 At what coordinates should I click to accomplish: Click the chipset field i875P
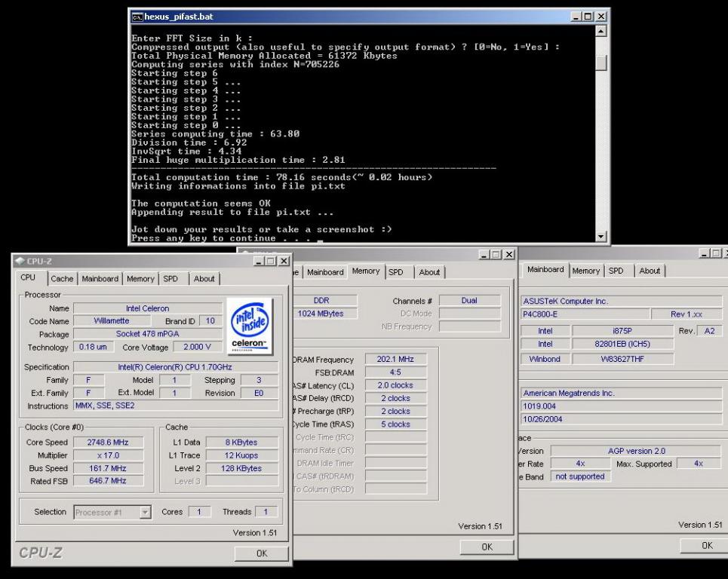coord(622,331)
